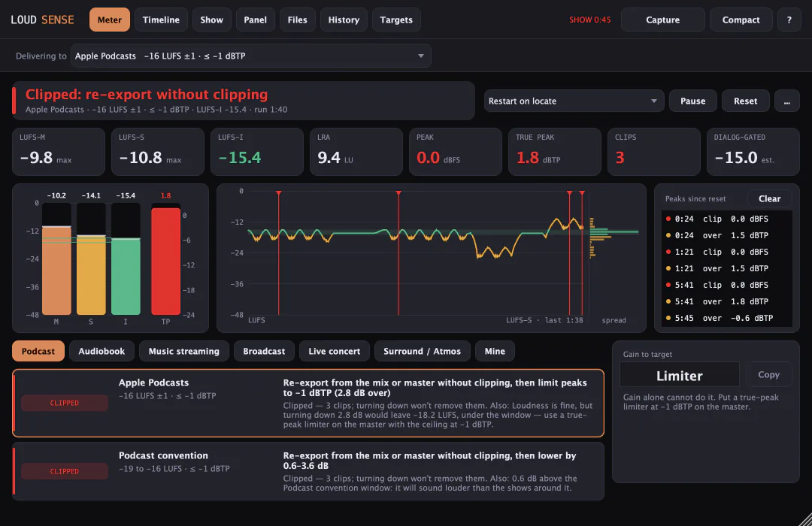
Task: Click the 0:24 clip 0.0 dBFS entry
Action: [726, 219]
